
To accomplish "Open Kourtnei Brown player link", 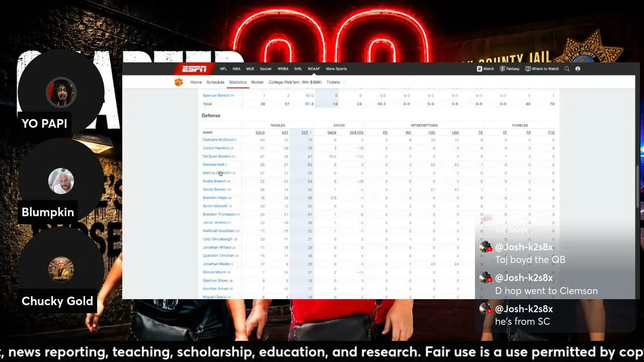I will (215, 289).
